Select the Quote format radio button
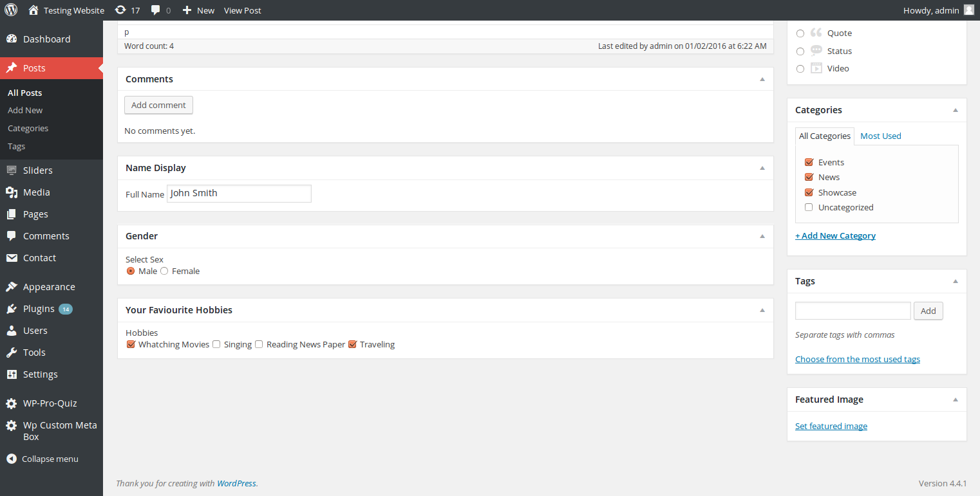 click(x=800, y=33)
